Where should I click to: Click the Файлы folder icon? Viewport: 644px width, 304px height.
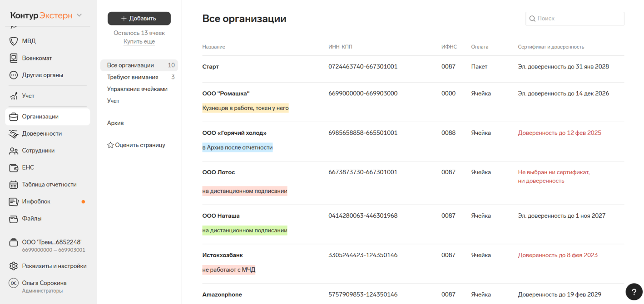tap(14, 219)
